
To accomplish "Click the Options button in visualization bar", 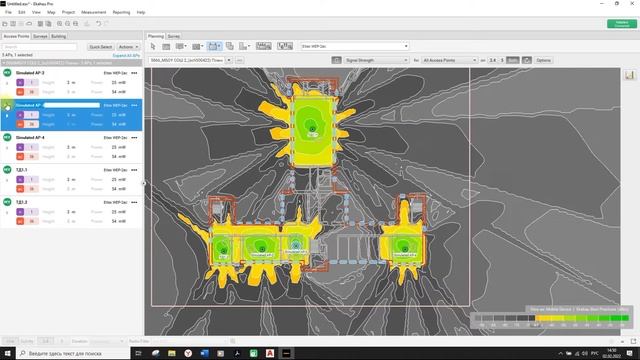I will pos(543,60).
